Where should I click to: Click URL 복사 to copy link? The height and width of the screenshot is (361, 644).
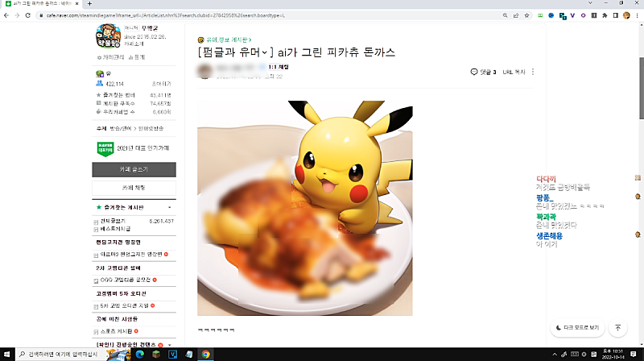pyautogui.click(x=514, y=72)
